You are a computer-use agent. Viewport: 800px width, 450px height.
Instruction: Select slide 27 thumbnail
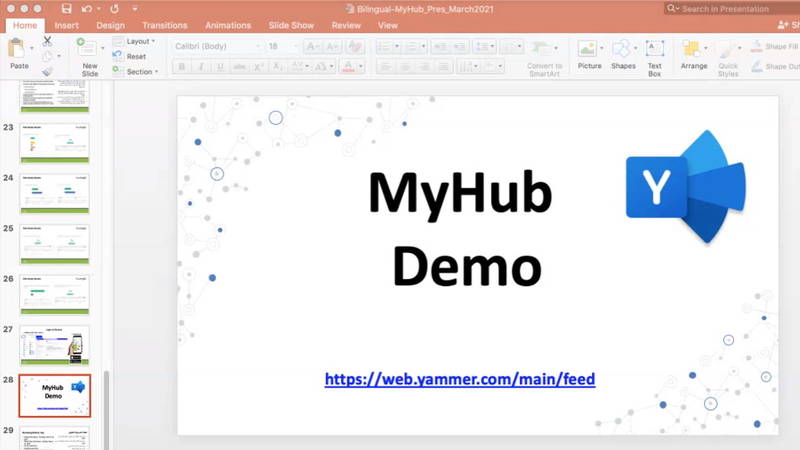[55, 345]
